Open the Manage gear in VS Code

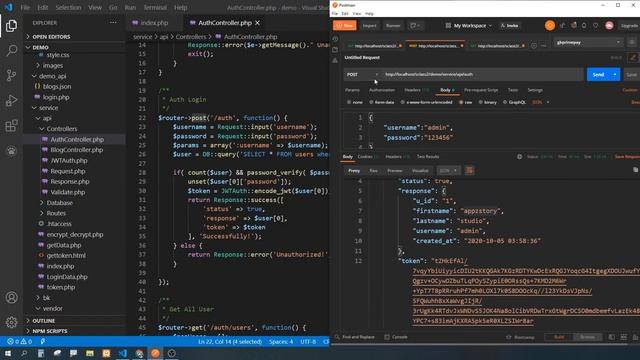tap(11, 322)
